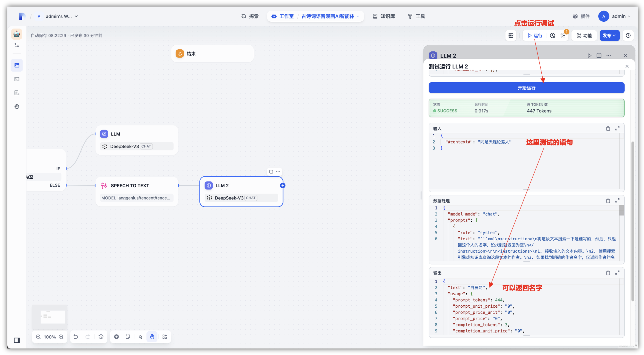Toggle the sidebar panel at bottom-left

tap(17, 340)
